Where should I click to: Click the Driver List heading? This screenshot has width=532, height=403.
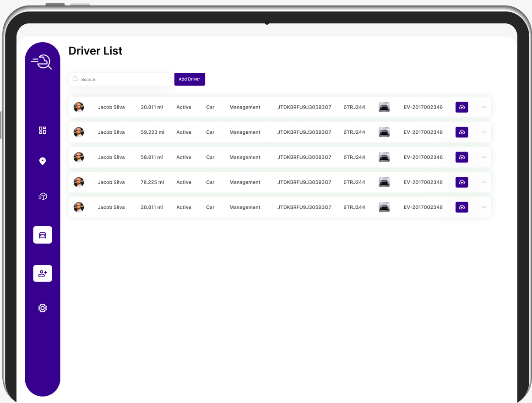tap(95, 51)
